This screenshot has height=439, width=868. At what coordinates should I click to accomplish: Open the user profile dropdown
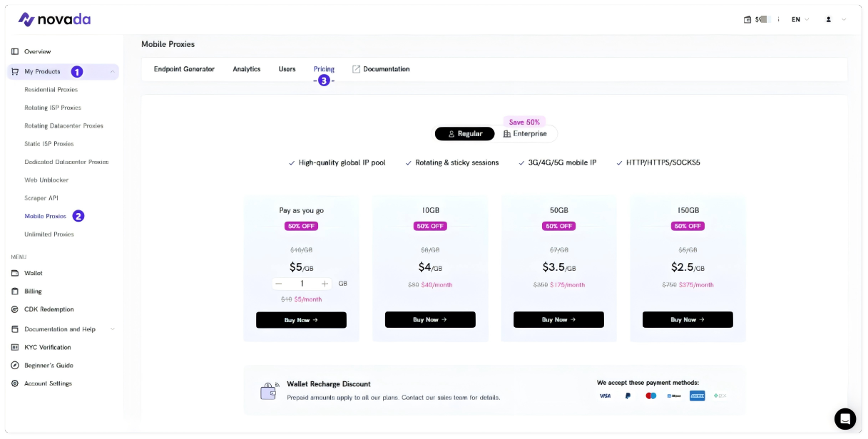click(x=835, y=20)
